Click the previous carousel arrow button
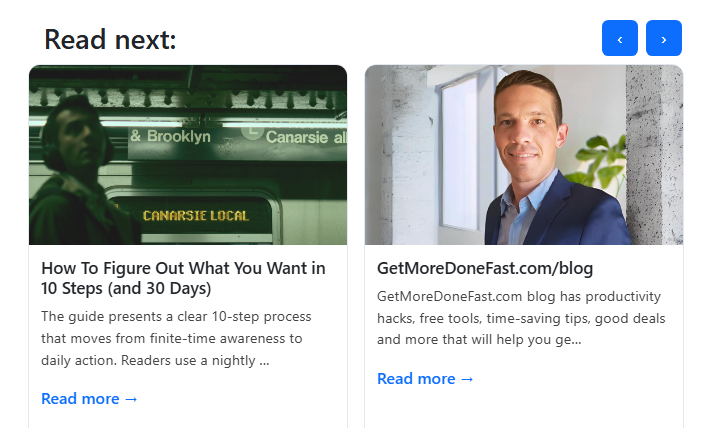 click(619, 39)
